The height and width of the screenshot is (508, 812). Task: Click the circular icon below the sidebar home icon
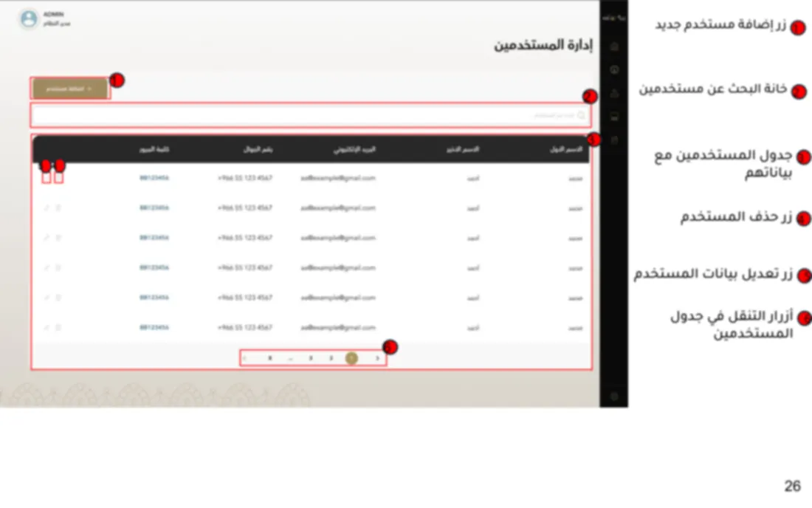(614, 70)
